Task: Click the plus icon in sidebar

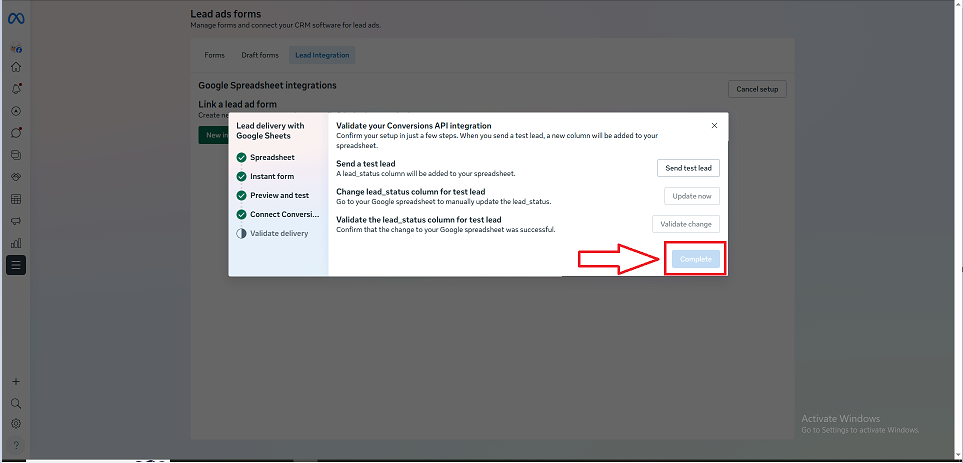Action: tap(16, 382)
